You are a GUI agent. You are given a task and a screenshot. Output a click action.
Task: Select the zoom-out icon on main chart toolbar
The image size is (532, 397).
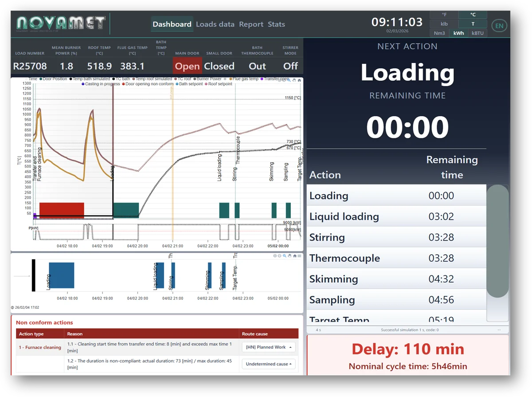pyautogui.click(x=284, y=80)
